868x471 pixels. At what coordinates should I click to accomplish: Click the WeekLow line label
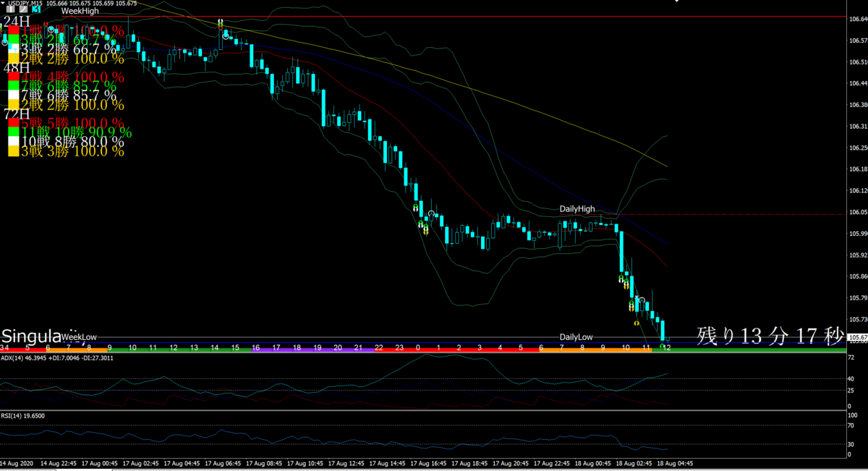tap(79, 337)
